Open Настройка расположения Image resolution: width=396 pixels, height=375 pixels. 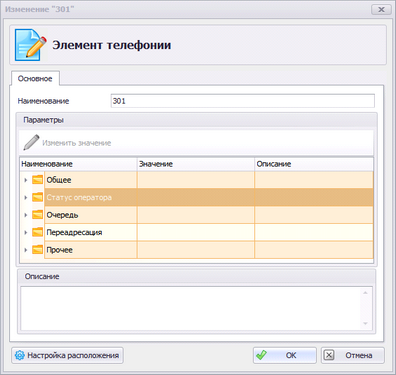pos(67,355)
